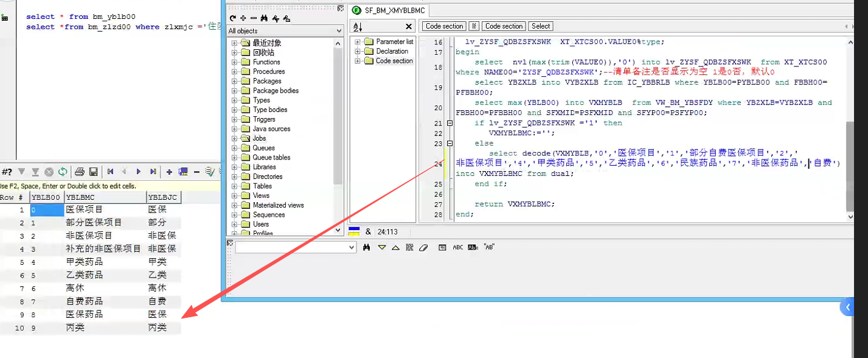Click the & icon in editor status bar
868x358 pixels.
tap(368, 231)
